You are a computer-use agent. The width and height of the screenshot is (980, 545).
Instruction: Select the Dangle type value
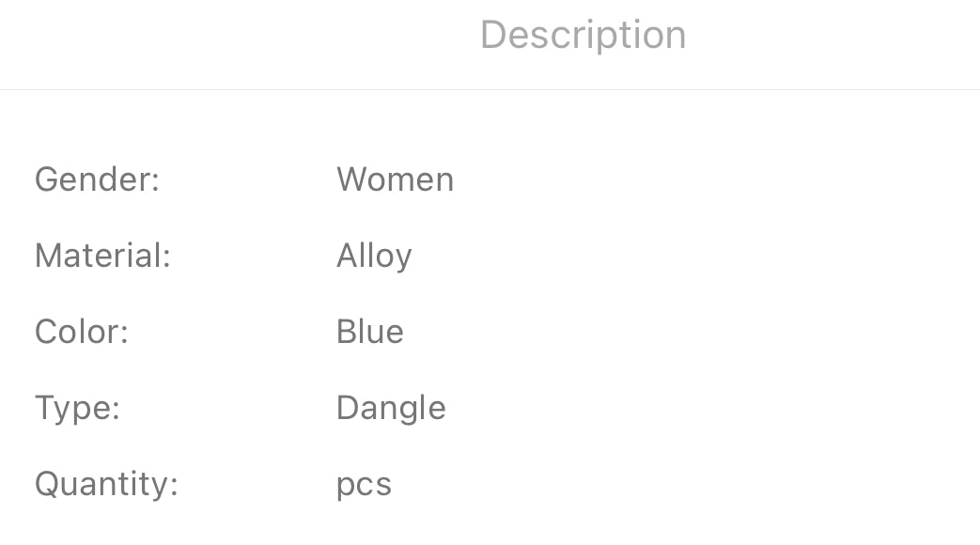point(391,408)
